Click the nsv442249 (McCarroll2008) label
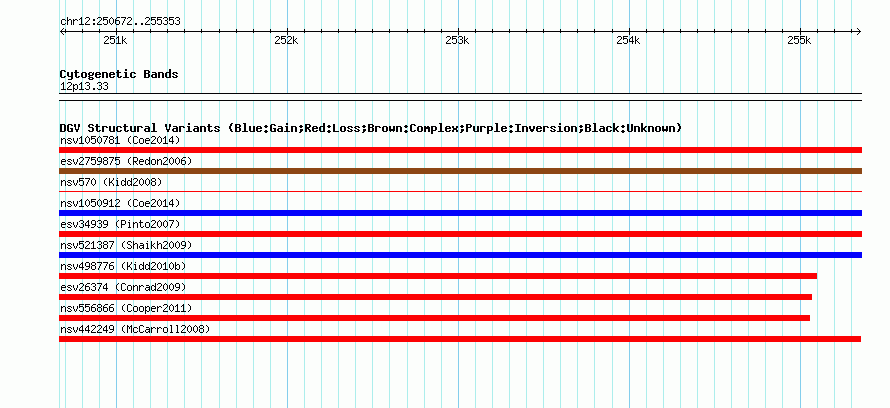 pos(135,329)
